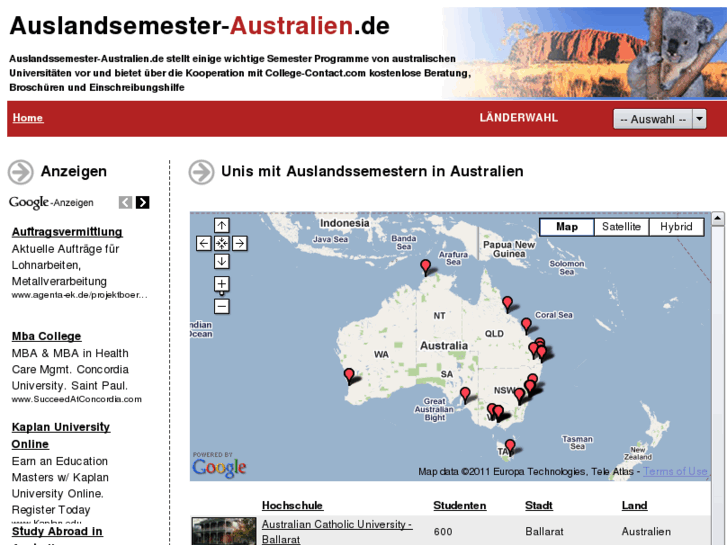
Task: Show next Google ads with right arrow
Action: [x=142, y=202]
